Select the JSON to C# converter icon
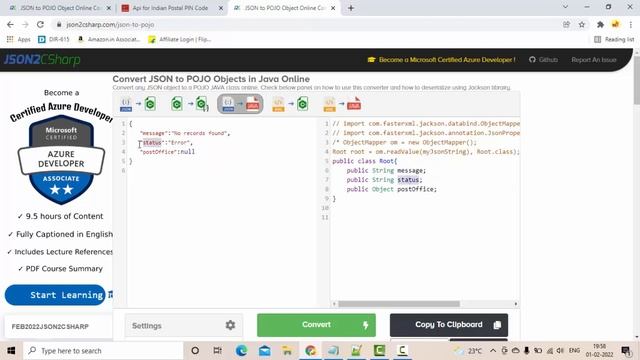 point(138,104)
